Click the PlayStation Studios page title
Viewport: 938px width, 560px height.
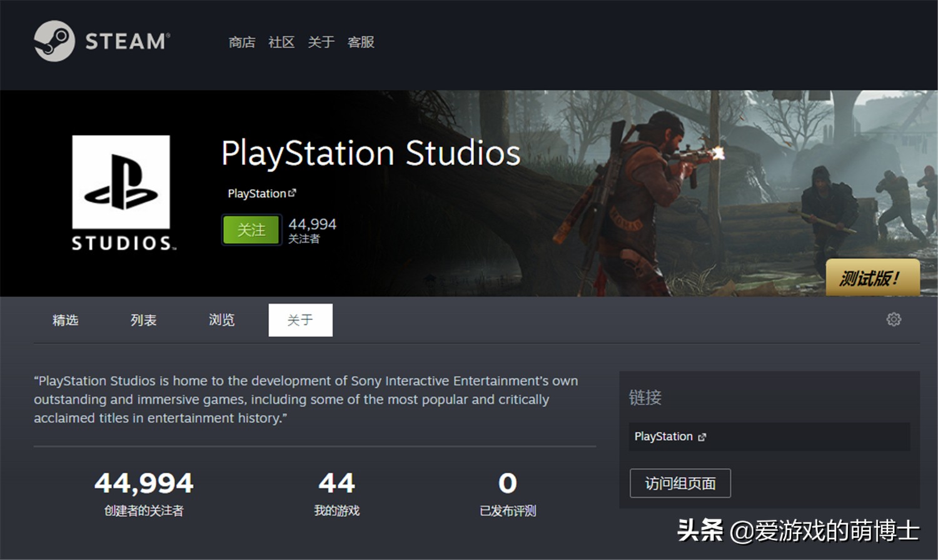click(x=371, y=153)
